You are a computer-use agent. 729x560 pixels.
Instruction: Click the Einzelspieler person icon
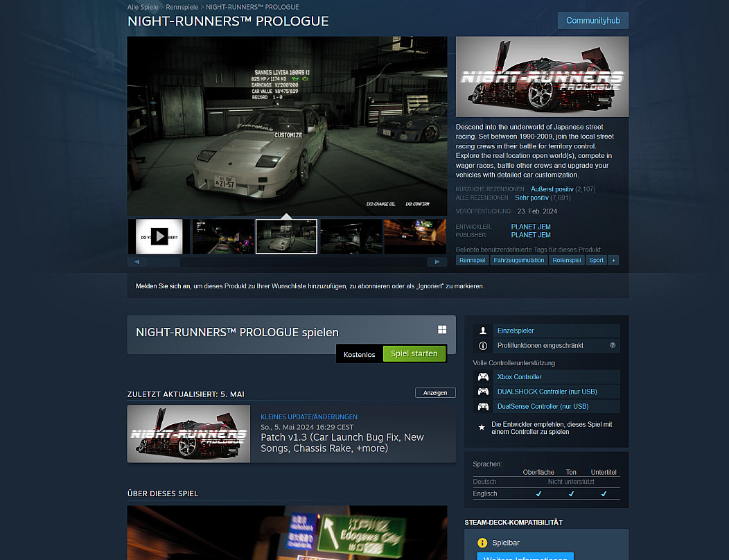483,331
